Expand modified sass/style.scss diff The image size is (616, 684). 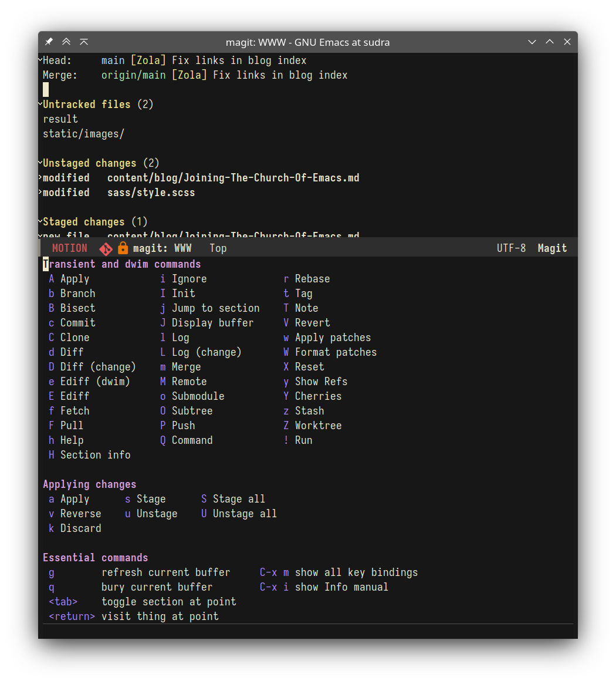(40, 192)
